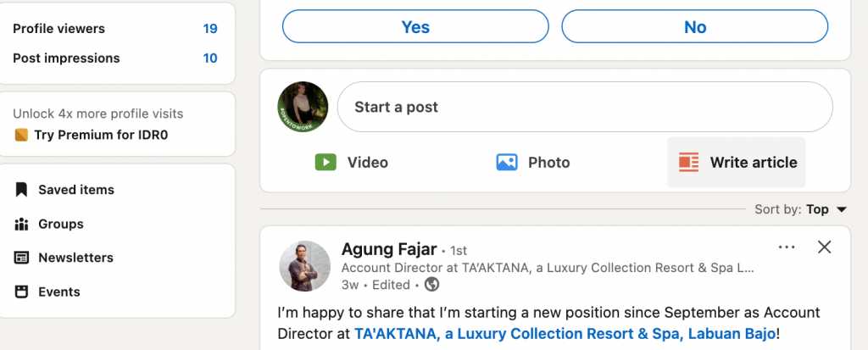Click the Events calendar icon
This screenshot has width=868, height=350.
(21, 292)
